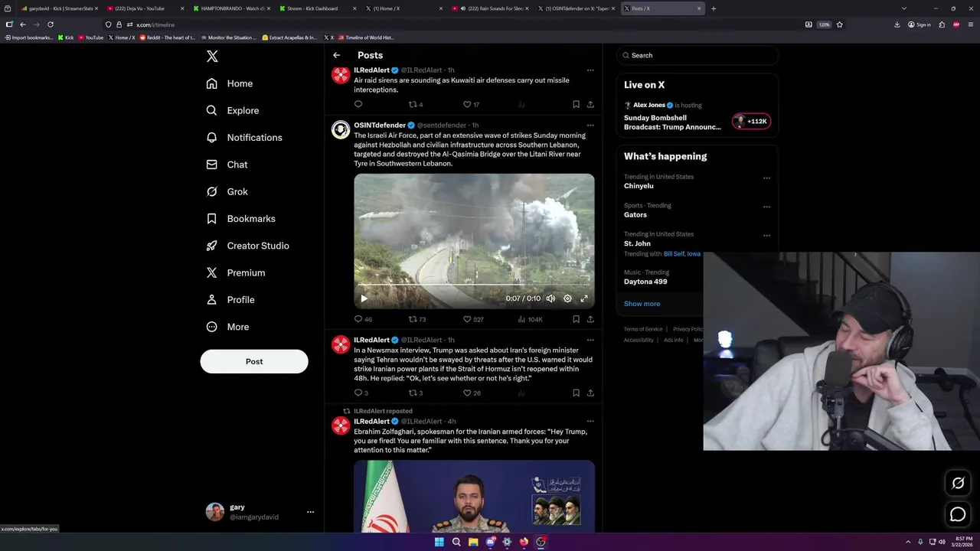Reply to OSINTdefender post with 46 replies

(x=363, y=319)
